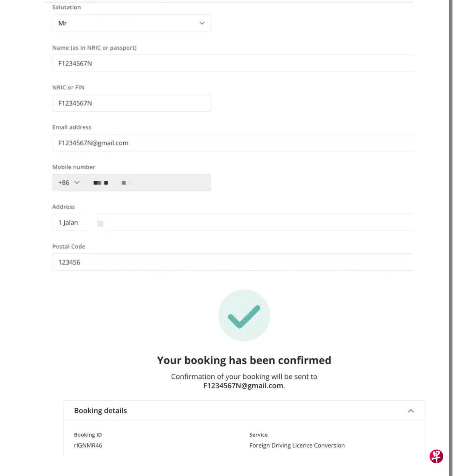Click the Name (as in NRIC or passport) field
Image resolution: width=456 pixels, height=476 pixels.
232,63
